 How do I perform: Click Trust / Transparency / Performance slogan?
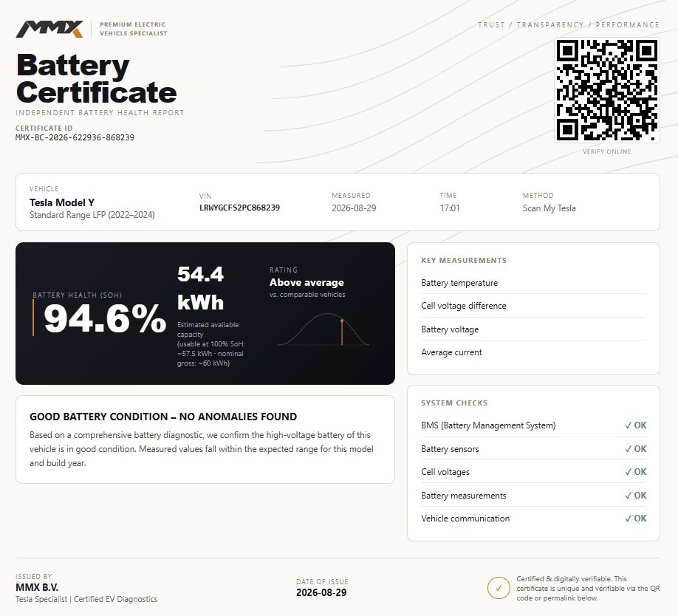pos(568,24)
